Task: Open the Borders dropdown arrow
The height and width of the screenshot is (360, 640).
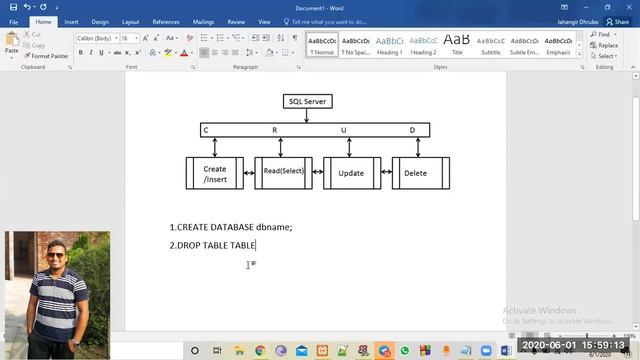Action: pyautogui.click(x=293, y=53)
